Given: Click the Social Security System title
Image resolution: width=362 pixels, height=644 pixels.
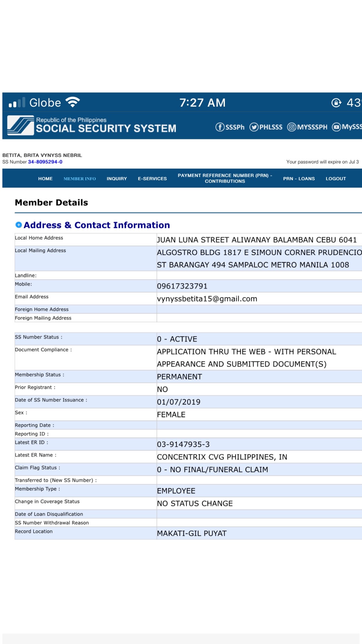Looking at the screenshot, I should 106,128.
